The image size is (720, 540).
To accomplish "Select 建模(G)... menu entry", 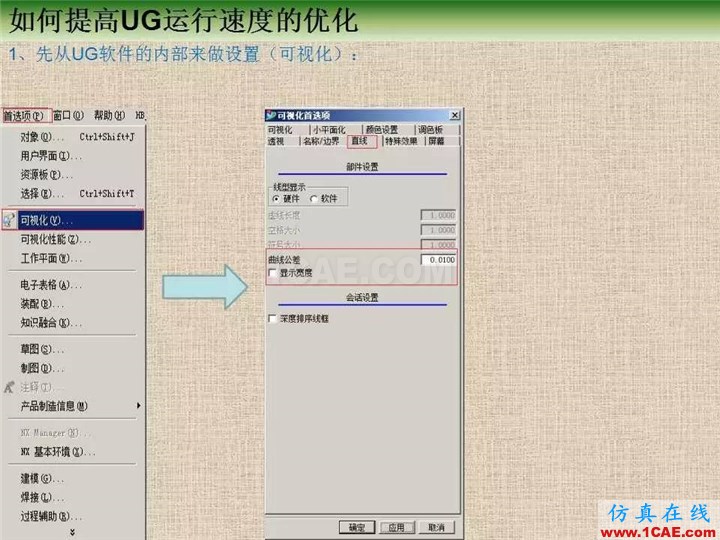I will point(42,478).
